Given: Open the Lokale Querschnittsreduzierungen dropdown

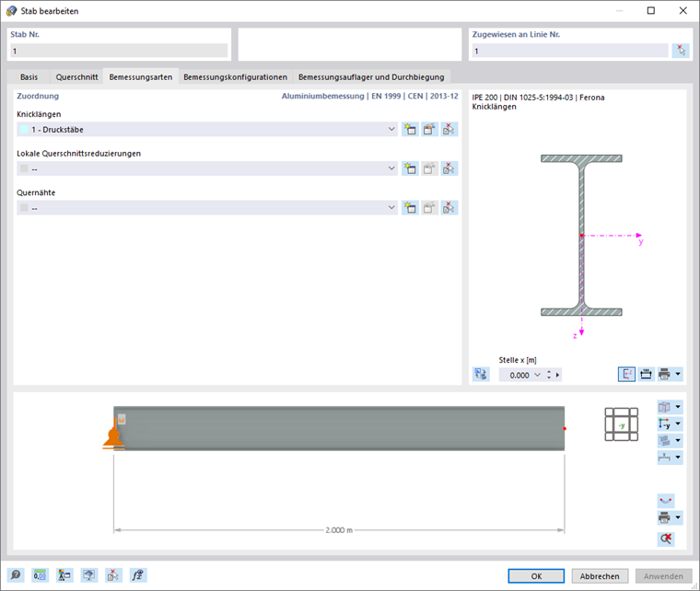Looking at the screenshot, I should [x=207, y=168].
